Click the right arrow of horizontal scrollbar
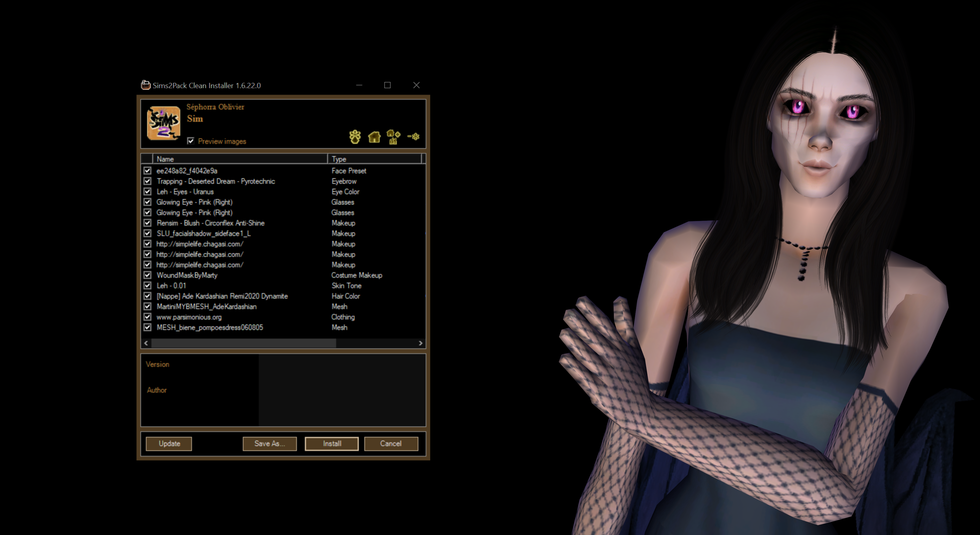Screen dimensions: 980x535 tap(420, 343)
